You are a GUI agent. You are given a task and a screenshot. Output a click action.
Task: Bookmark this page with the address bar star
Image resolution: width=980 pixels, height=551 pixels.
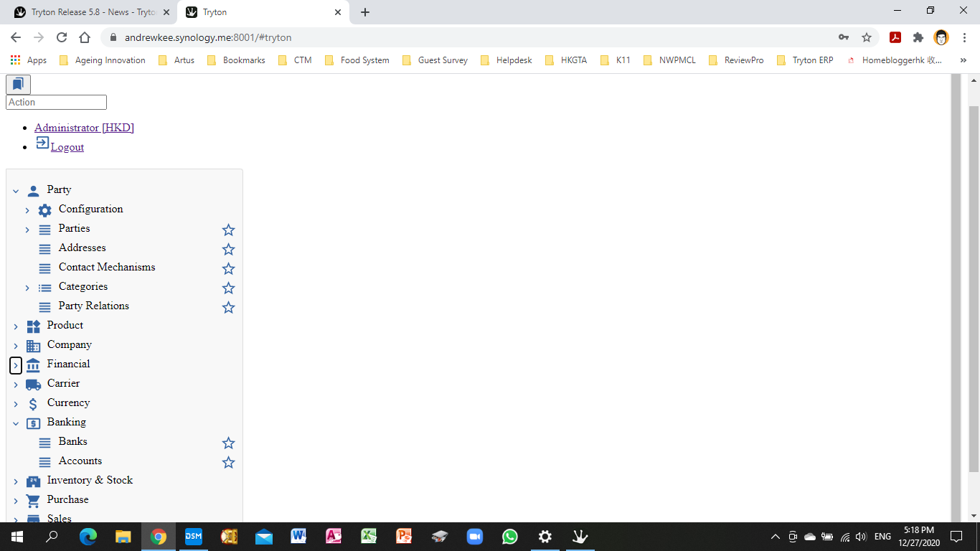point(867,37)
